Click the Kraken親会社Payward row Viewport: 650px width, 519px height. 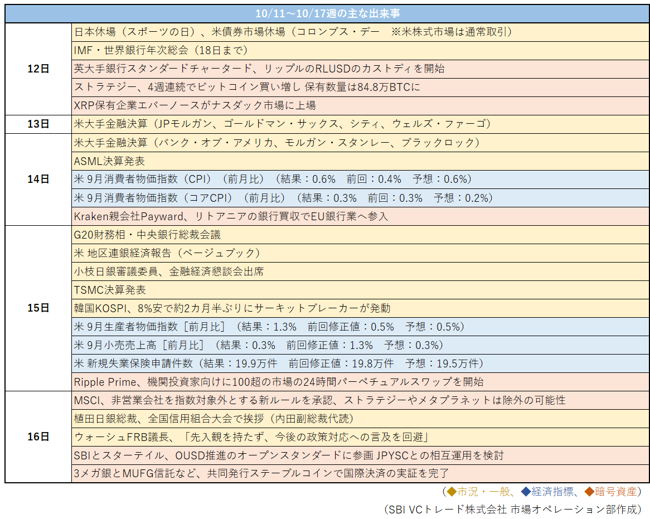360,216
